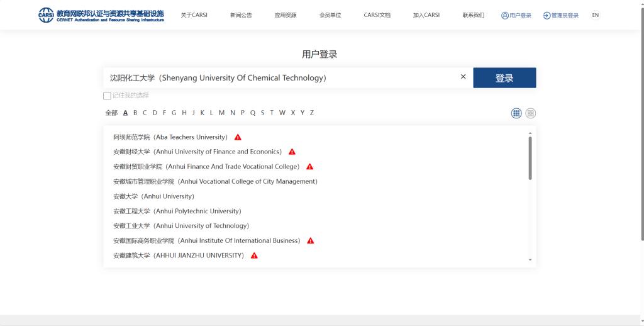Click warning icon beside Aba Teachers University
The height and width of the screenshot is (326, 644).
pos(238,137)
